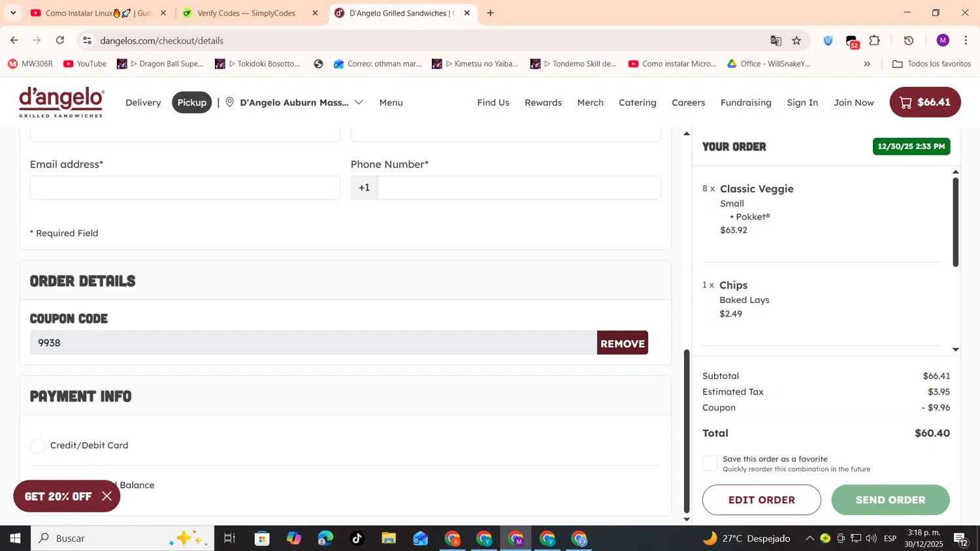
Task: View site information icon in address bar
Action: (87, 40)
